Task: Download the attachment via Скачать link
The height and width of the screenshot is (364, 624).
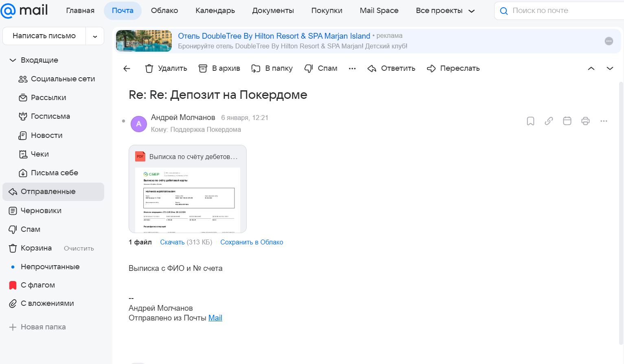Action: pyautogui.click(x=172, y=242)
